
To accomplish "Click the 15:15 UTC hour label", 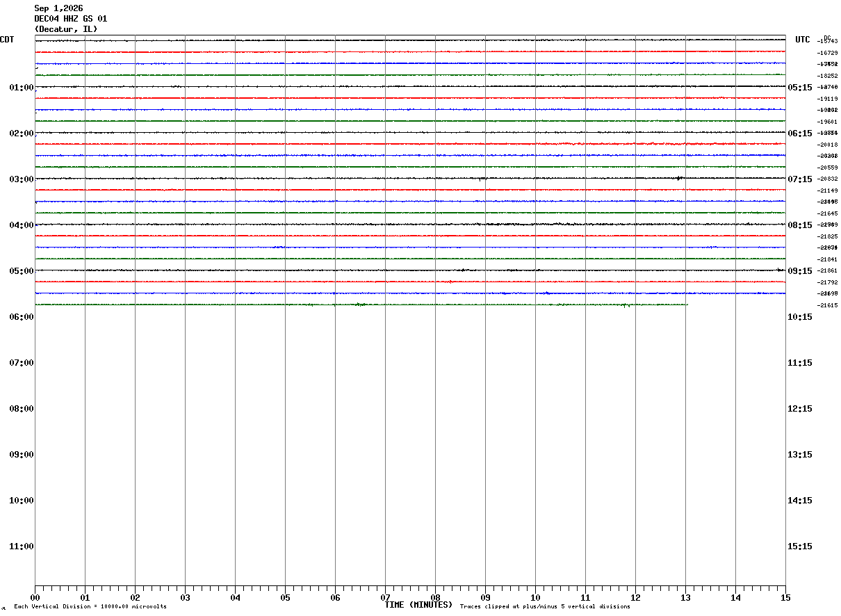I will click(x=800, y=546).
